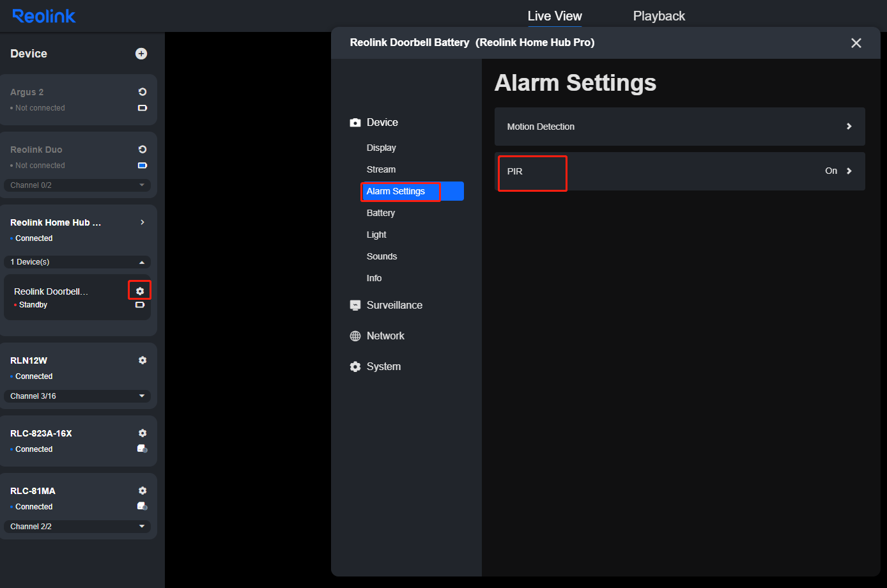
Task: Open RLC-81MA settings gear
Action: (x=143, y=491)
